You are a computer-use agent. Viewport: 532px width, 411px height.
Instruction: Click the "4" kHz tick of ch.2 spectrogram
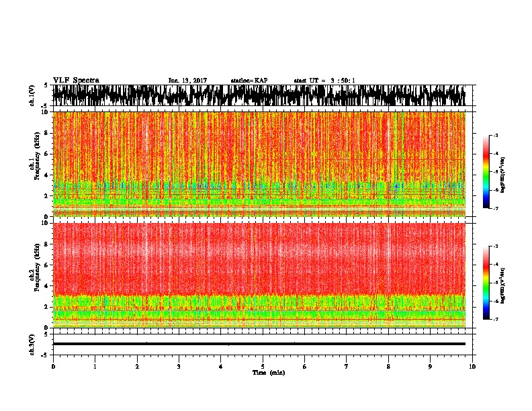47,286
